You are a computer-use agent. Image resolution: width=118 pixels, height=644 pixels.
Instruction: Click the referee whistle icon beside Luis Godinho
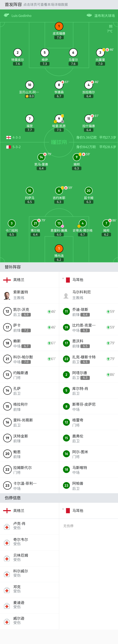[6, 15]
